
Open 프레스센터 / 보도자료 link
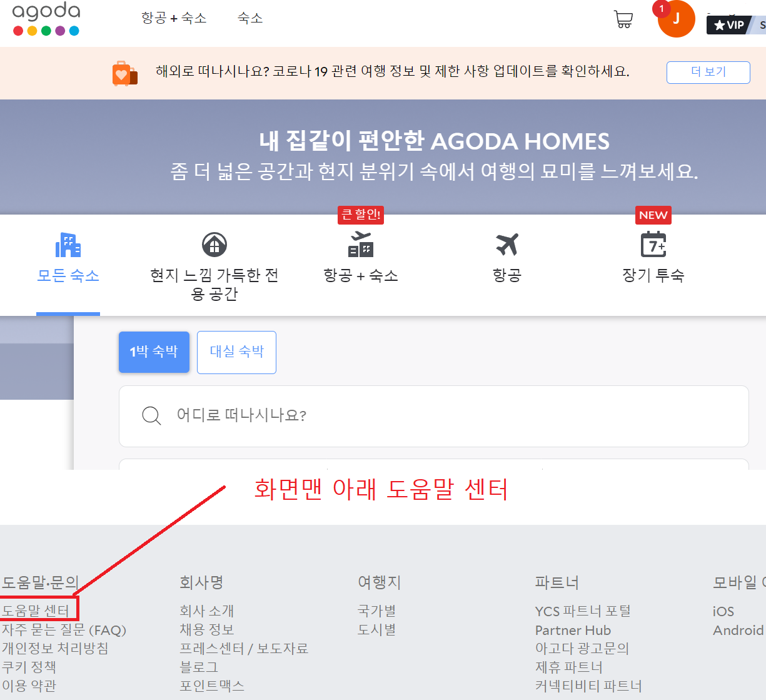click(244, 648)
